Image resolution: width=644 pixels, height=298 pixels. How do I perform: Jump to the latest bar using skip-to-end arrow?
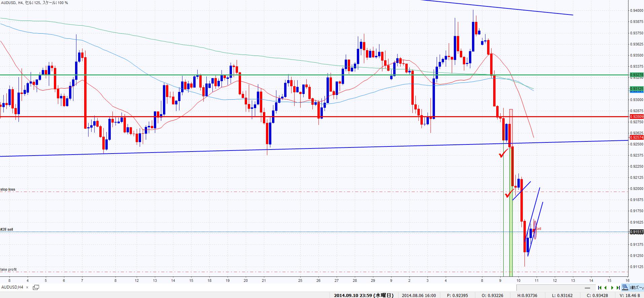618,288
